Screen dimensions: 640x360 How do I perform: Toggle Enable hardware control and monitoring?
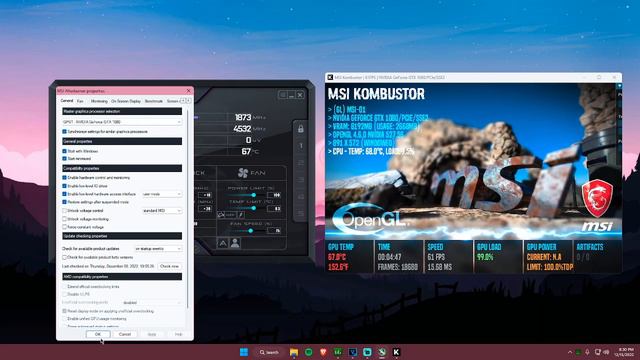tap(64, 178)
